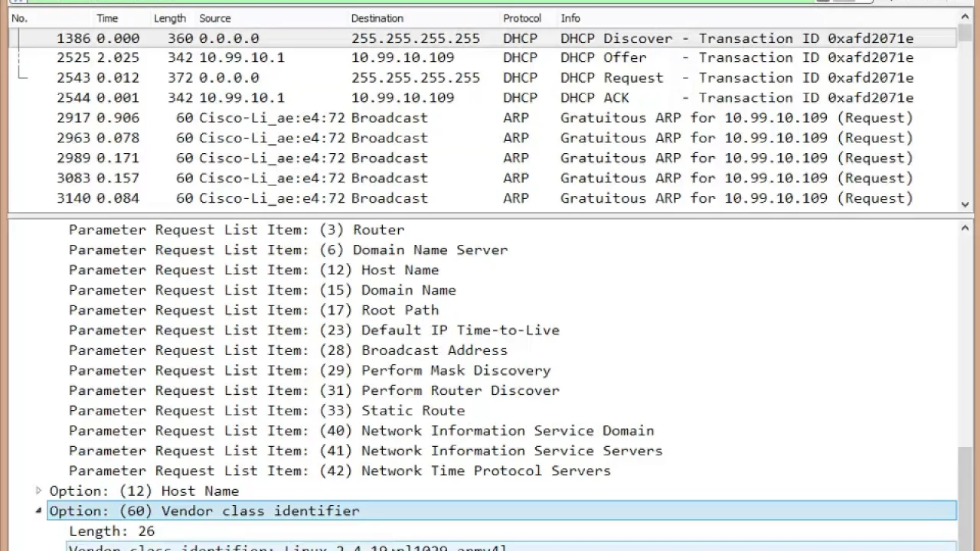Sort packets by the Protocol column header
980x551 pixels.
coord(522,18)
